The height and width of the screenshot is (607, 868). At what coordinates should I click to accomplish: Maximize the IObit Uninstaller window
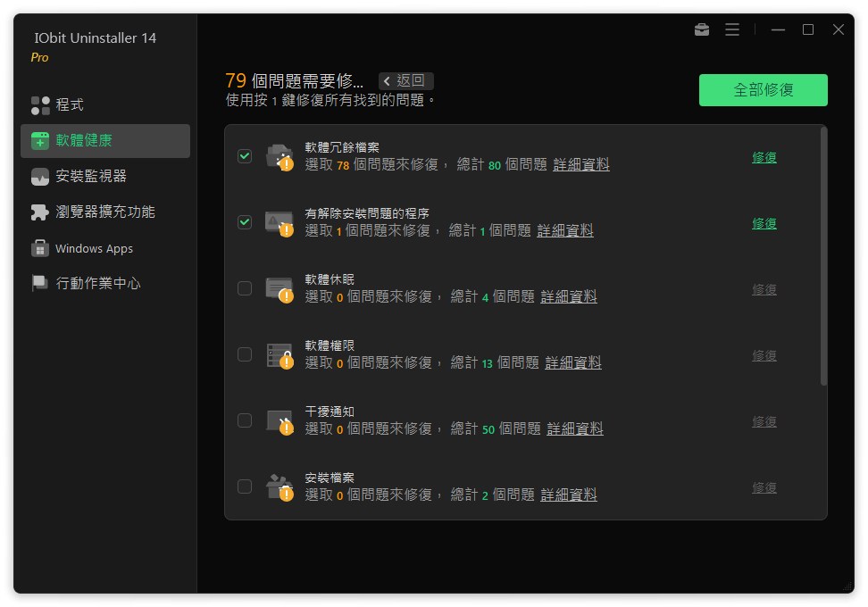coord(808,29)
